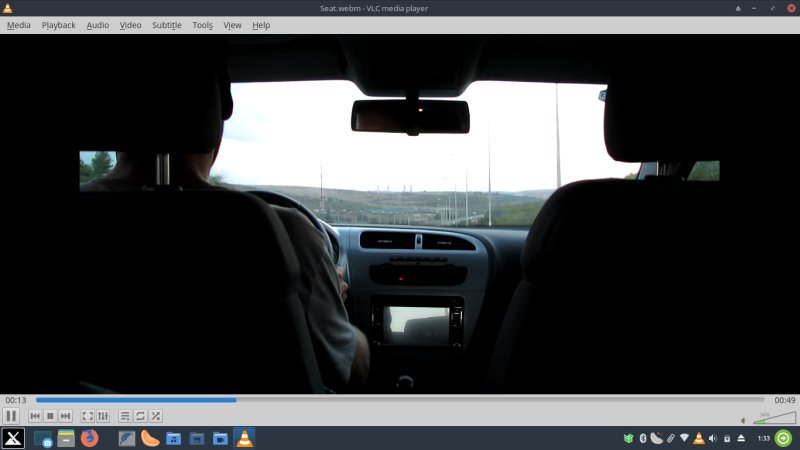Open extended settings equalizer icon
Screen dimensions: 800x450
(x=103, y=416)
